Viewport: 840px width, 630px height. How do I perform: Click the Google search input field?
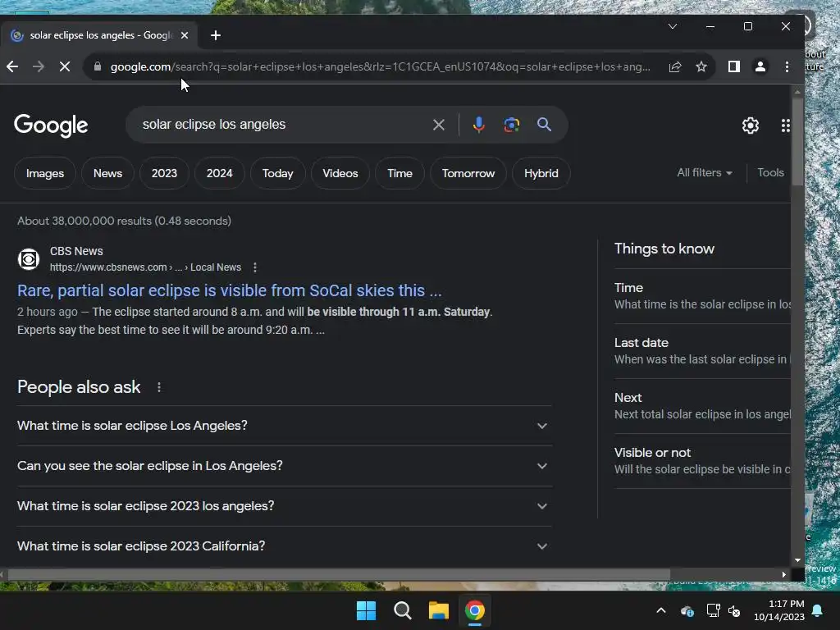(x=284, y=125)
